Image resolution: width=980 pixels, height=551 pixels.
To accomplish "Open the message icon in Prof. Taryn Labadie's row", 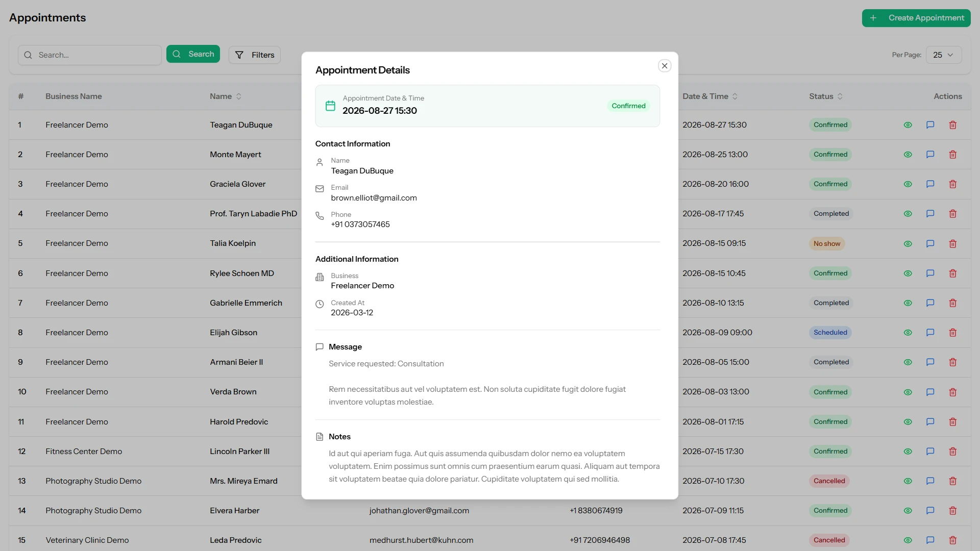I will (930, 214).
